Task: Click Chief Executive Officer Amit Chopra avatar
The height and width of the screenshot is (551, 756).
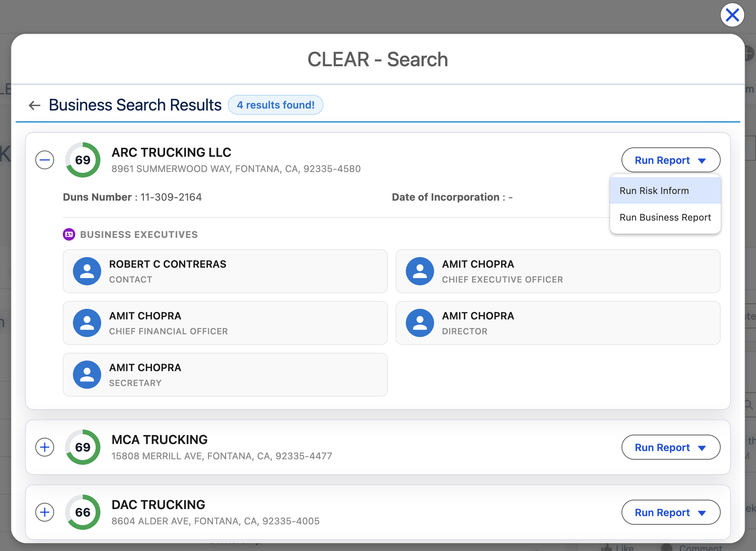Action: 420,271
